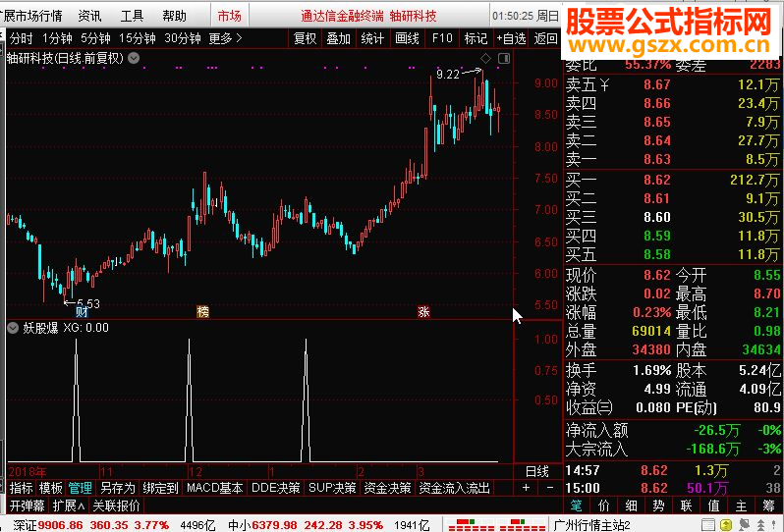Open the 资讯 menu
Image resolution: width=784 pixels, height=532 pixels.
[x=90, y=16]
